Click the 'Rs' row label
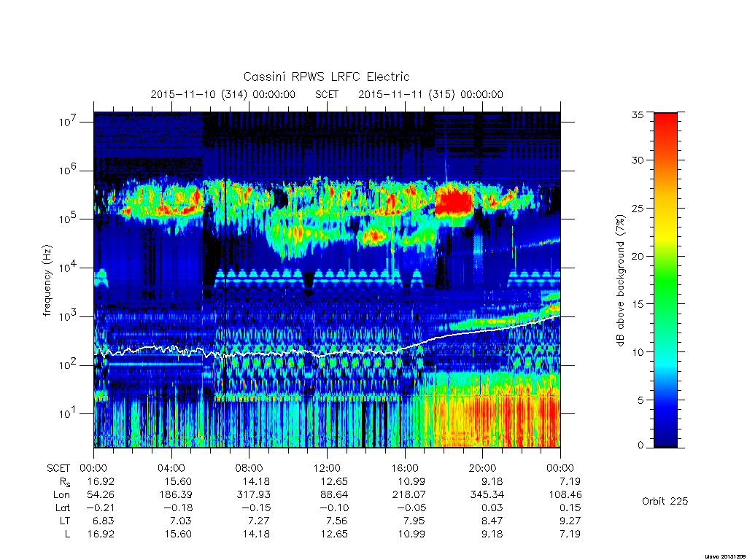Viewport: 747px width, 560px height. click(65, 482)
